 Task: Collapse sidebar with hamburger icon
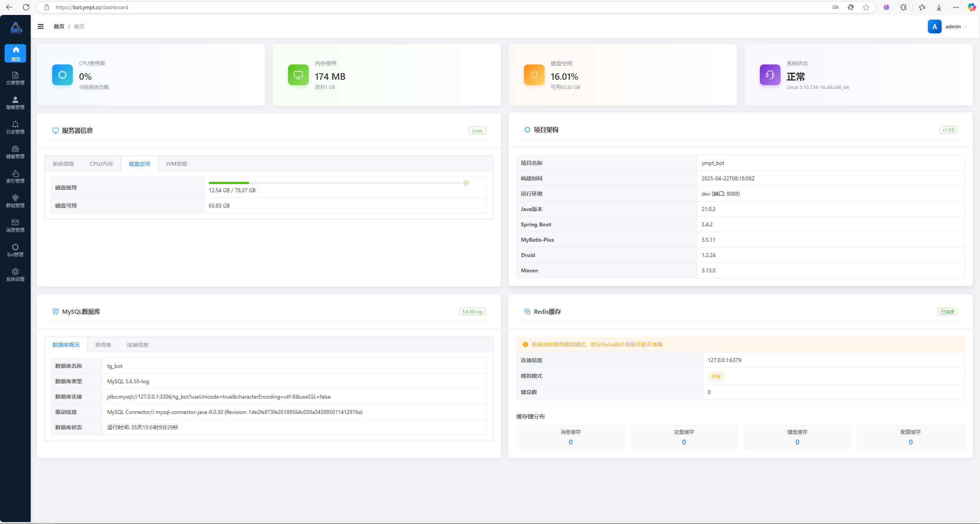(41, 26)
